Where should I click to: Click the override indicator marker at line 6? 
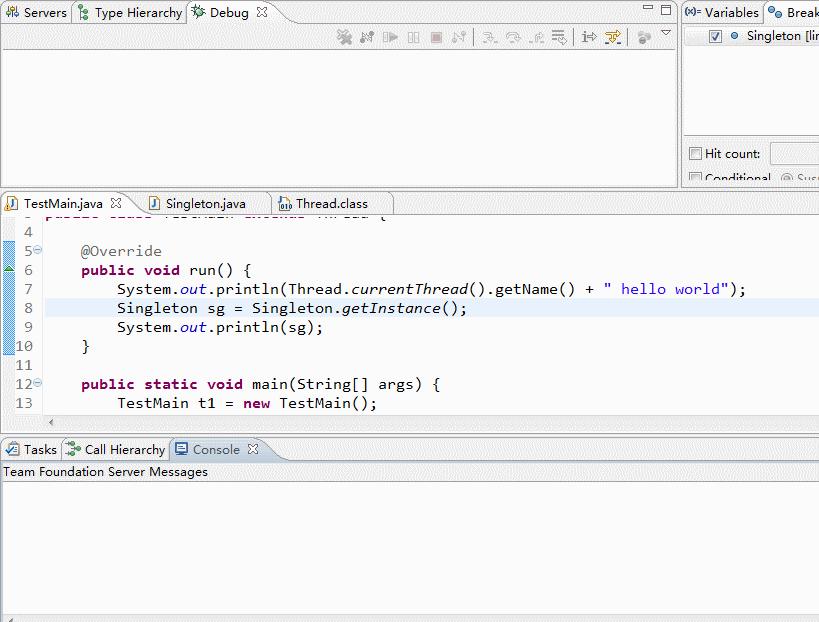pyautogui.click(x=9, y=269)
